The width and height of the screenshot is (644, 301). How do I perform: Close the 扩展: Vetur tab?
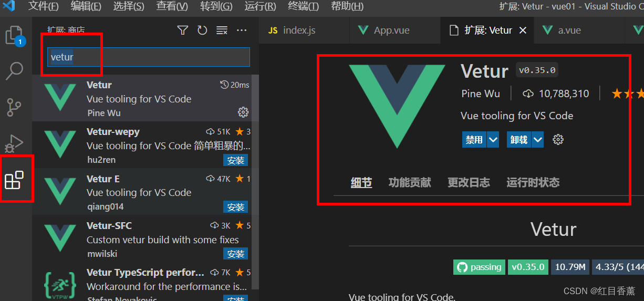click(523, 30)
